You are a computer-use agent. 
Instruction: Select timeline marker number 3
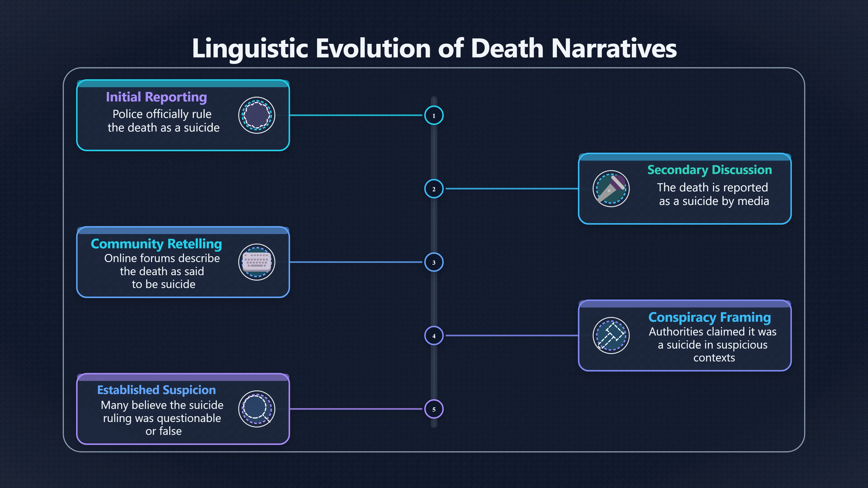pos(434,262)
